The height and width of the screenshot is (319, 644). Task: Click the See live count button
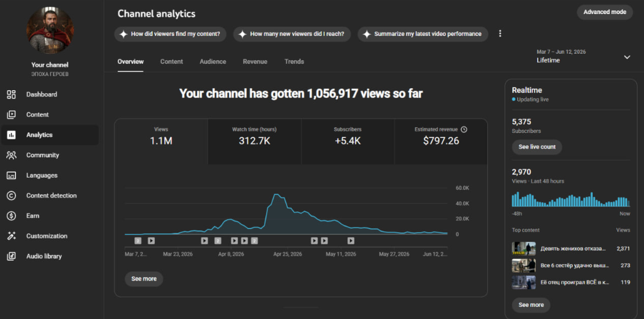[537, 147]
